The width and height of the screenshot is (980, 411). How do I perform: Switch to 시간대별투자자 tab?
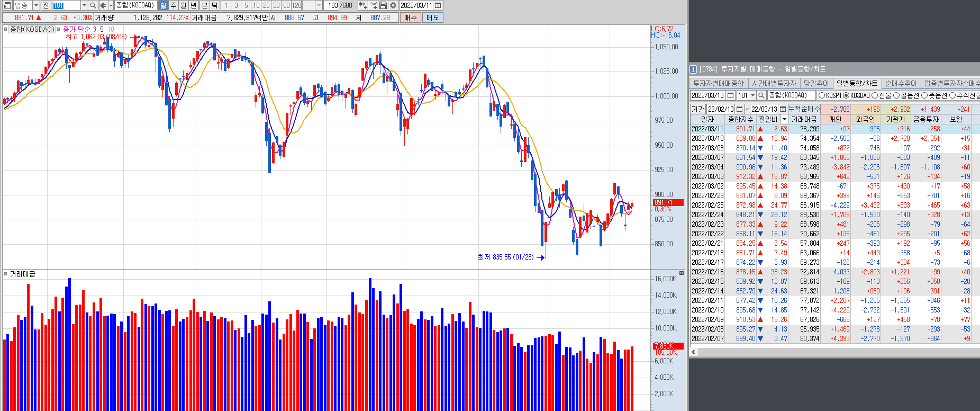[774, 83]
